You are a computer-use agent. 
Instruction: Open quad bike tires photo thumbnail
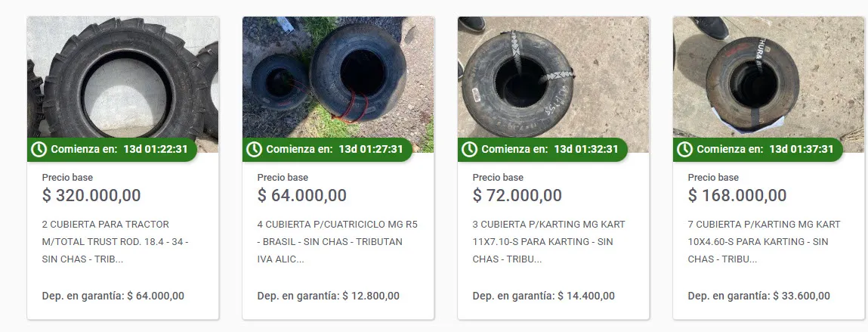338,76
